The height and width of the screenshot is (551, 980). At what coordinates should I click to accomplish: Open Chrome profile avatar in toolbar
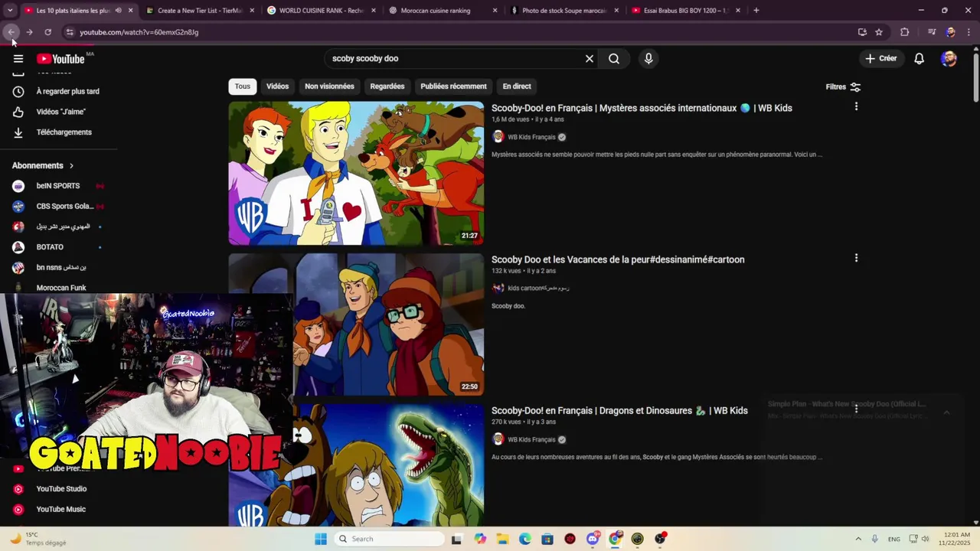point(950,32)
